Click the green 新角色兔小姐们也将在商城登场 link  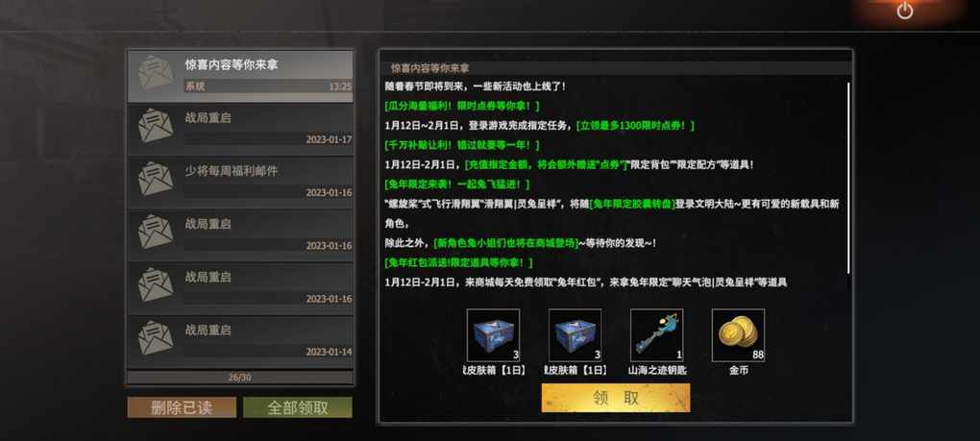(x=505, y=243)
